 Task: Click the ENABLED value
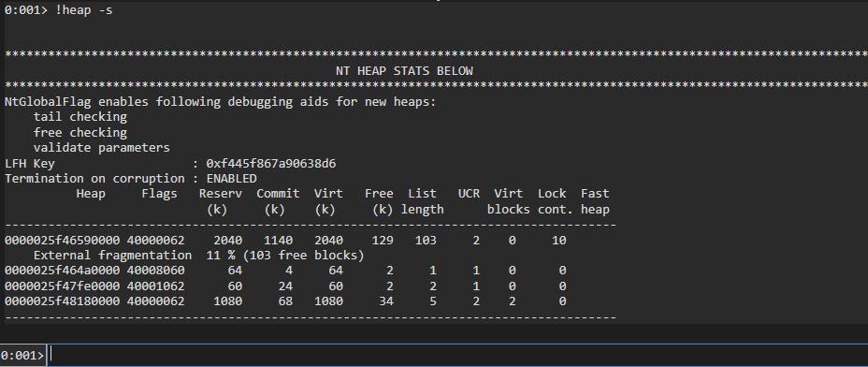pos(231,179)
